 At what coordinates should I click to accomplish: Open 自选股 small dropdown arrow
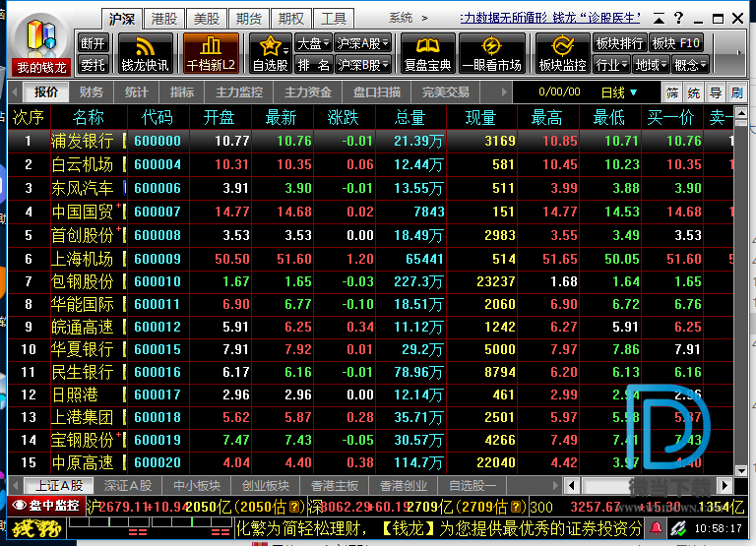(x=285, y=50)
